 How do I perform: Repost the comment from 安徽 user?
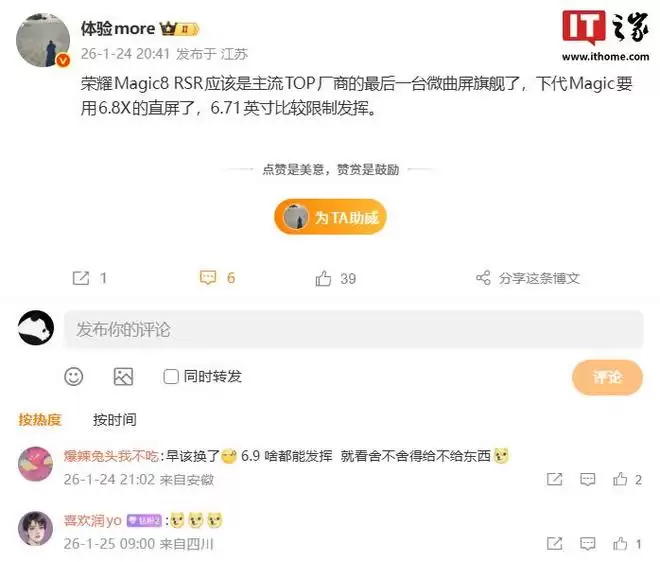tap(554, 479)
